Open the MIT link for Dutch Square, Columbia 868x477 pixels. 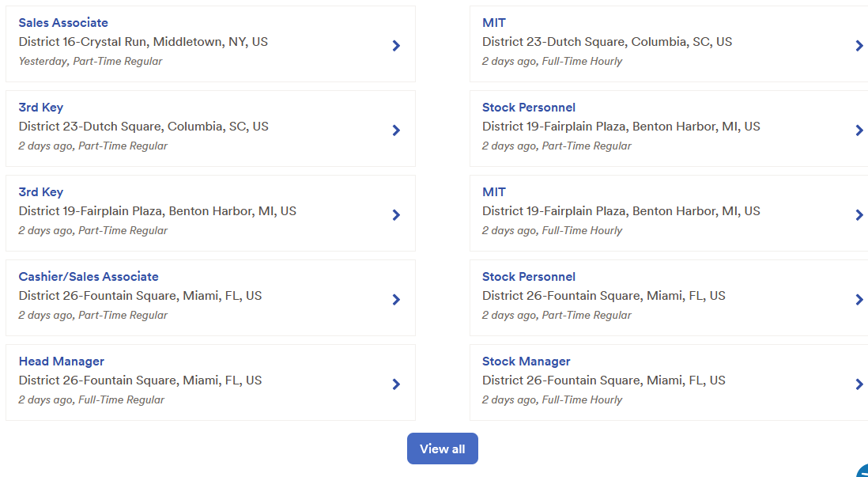(x=494, y=23)
